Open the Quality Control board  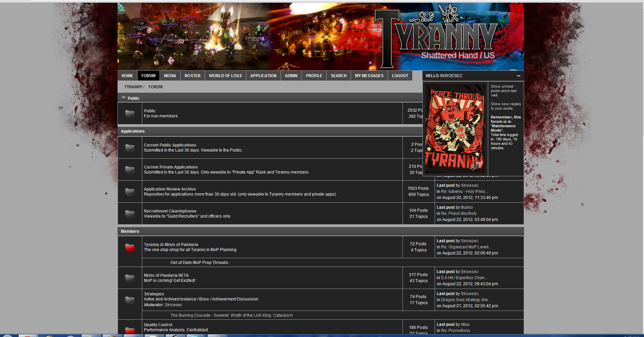[158, 325]
